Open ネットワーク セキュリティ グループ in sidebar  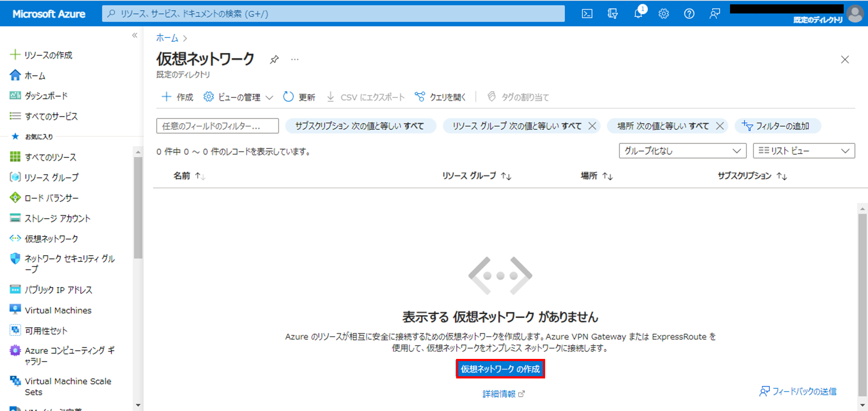tap(62, 264)
